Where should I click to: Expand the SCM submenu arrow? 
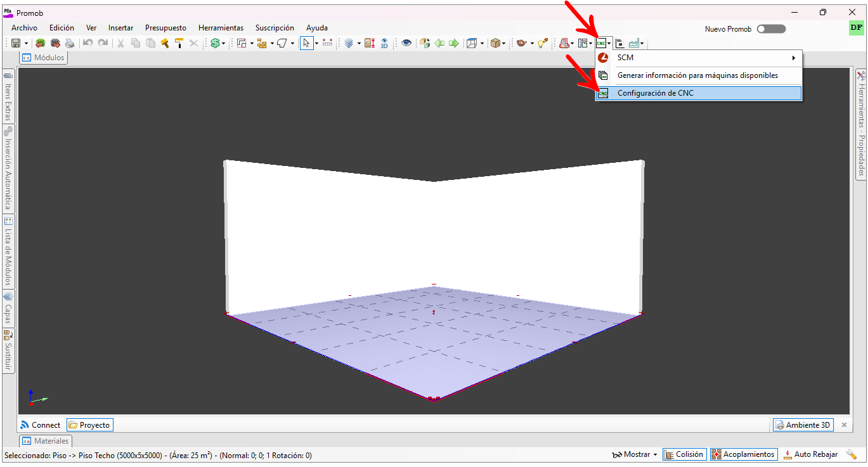[x=794, y=58]
